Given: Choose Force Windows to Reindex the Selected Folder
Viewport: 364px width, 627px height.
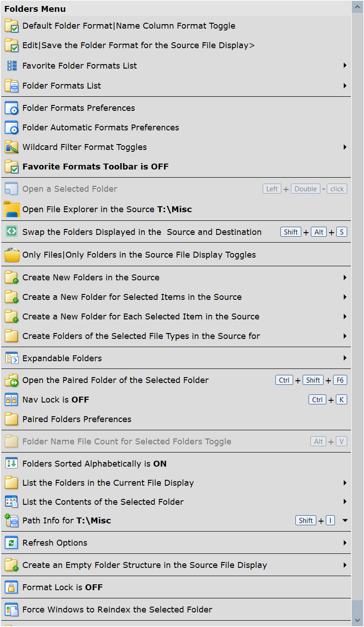Looking at the screenshot, I should pyautogui.click(x=176, y=610).
